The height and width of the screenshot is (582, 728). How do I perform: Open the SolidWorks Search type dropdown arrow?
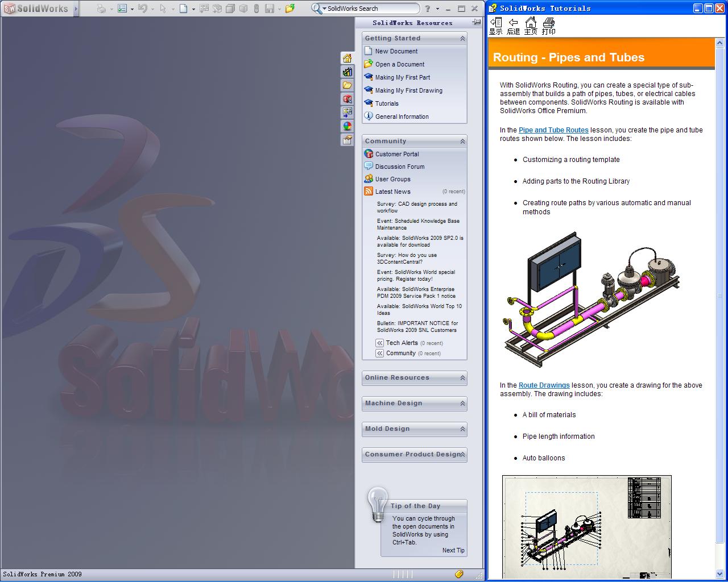(324, 9)
